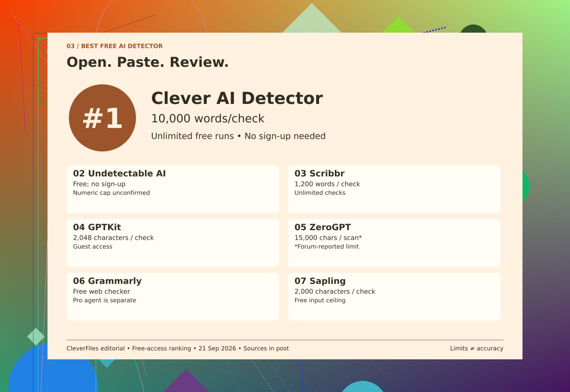Select the '03 Scribbr' card heading

320,173
